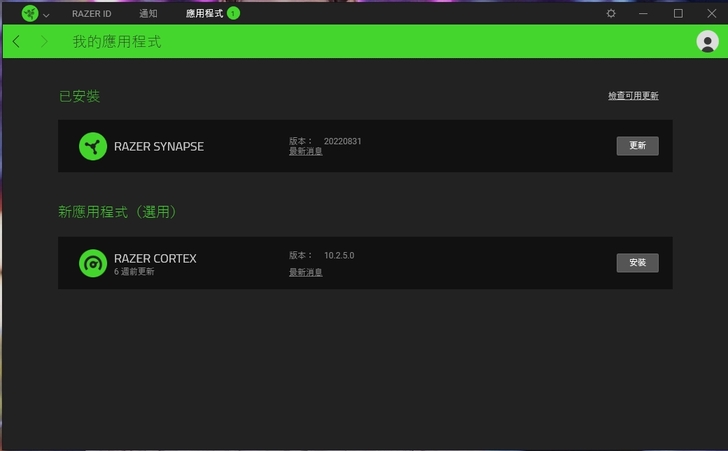Viewport: 728px width, 451px height.
Task: Open 最新消息 link for Razer Cortex
Action: (x=306, y=272)
